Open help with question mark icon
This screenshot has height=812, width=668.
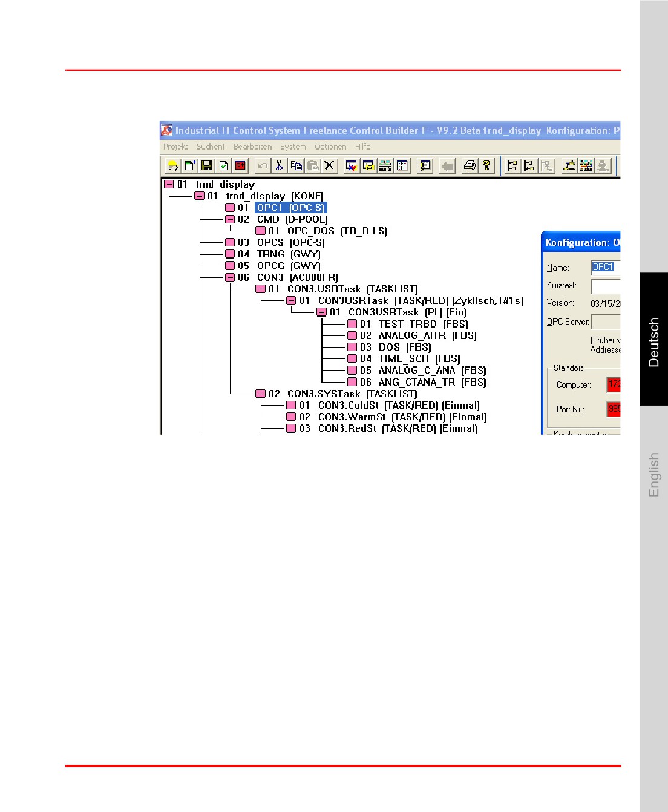coord(486,165)
